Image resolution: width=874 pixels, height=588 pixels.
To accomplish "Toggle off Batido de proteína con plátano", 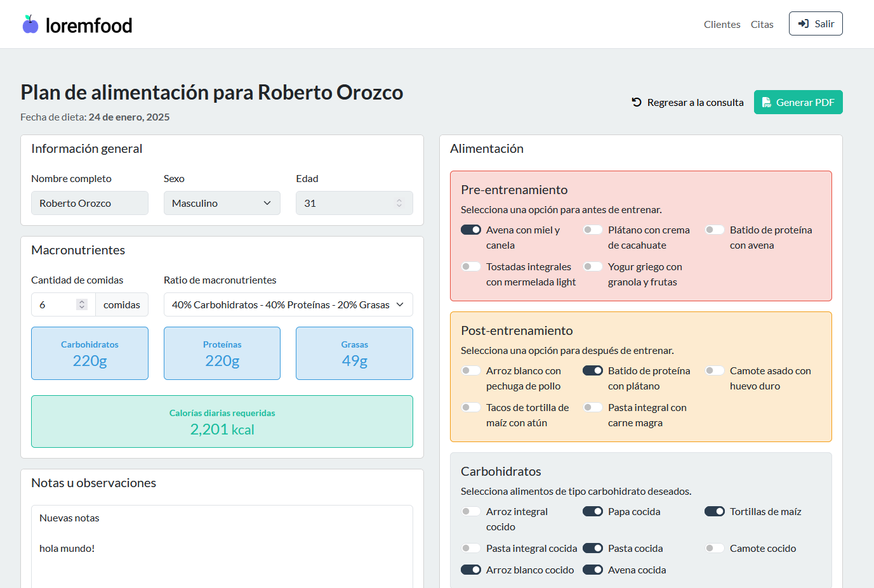I will coord(593,370).
